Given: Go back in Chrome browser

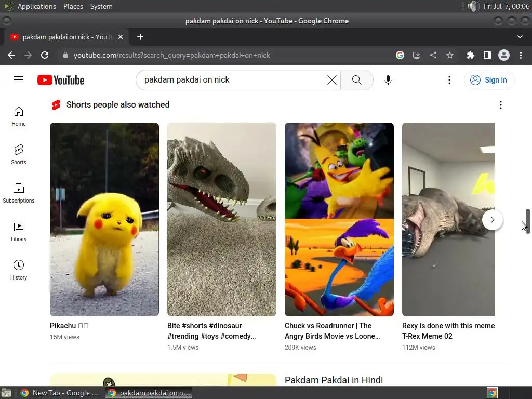Looking at the screenshot, I should (11, 55).
